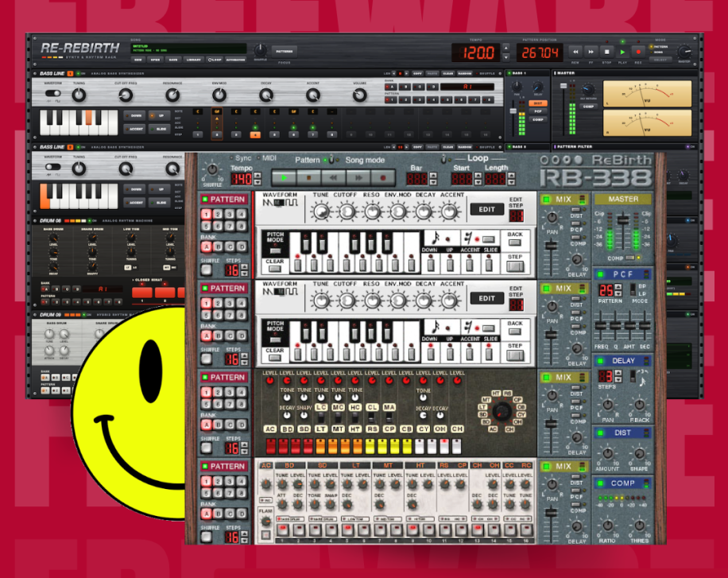Image resolution: width=728 pixels, height=578 pixels.
Task: Click the FF button in Re-Rebirth transport
Action: (591, 52)
